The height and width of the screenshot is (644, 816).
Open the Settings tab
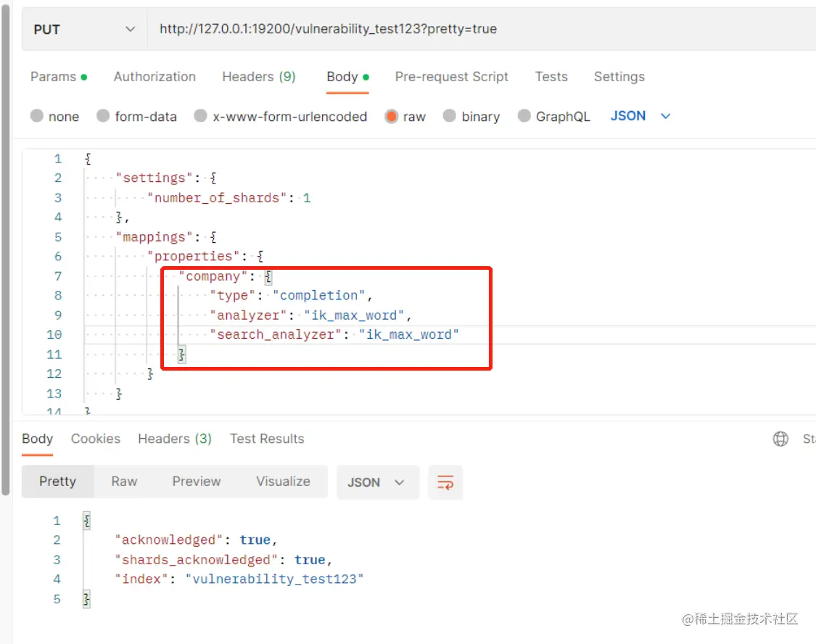(619, 77)
